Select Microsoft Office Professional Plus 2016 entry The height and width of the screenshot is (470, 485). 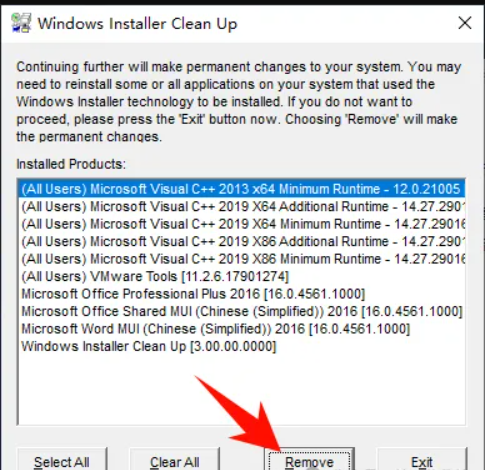[x=242, y=294]
